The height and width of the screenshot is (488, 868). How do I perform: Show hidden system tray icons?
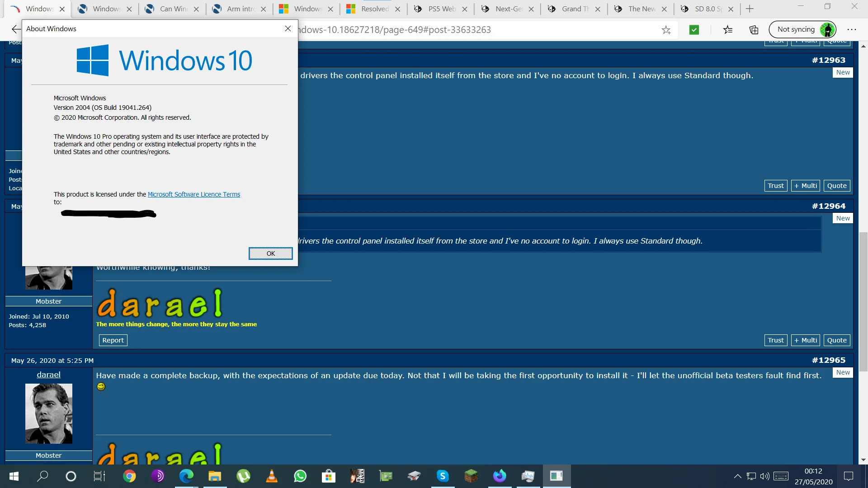coord(737,476)
